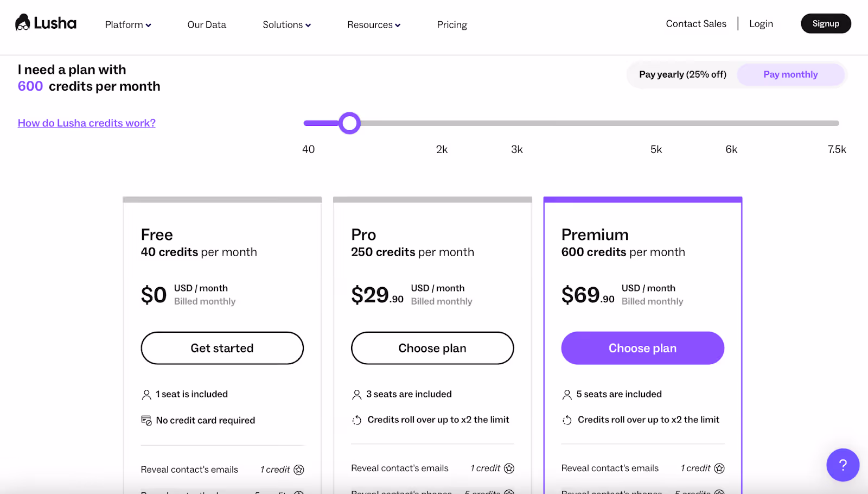
Task: Switch billing to Pay monthly
Action: pyautogui.click(x=790, y=74)
